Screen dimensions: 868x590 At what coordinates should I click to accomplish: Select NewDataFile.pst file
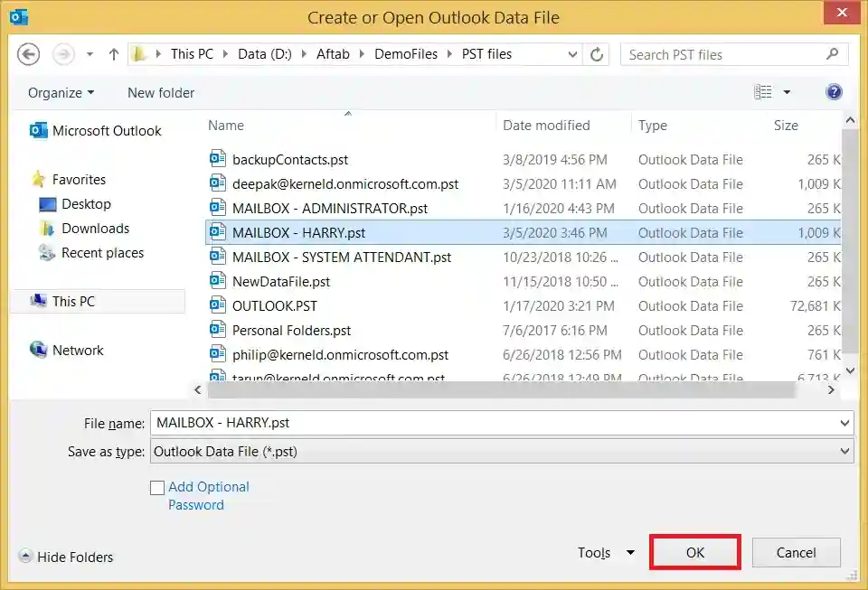coord(280,282)
